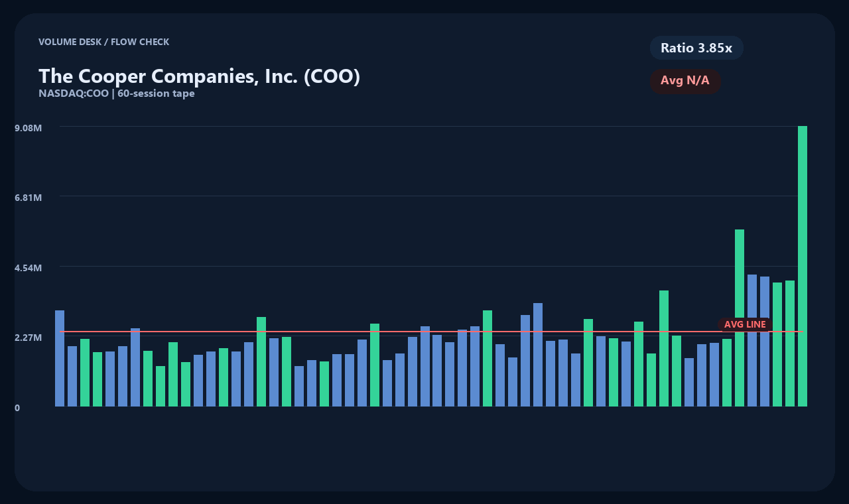Click the tallest green bar at far right
The width and height of the screenshot is (849, 504).
803,266
